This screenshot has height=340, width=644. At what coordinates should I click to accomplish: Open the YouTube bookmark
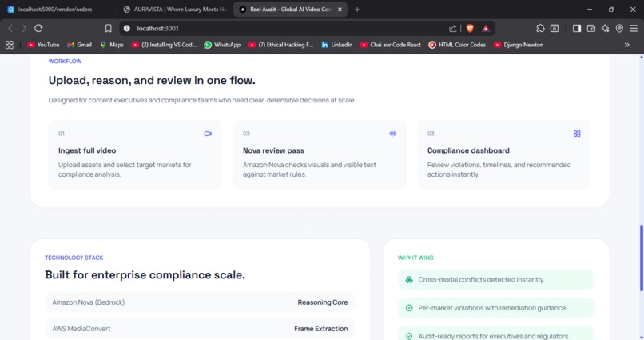coord(43,45)
